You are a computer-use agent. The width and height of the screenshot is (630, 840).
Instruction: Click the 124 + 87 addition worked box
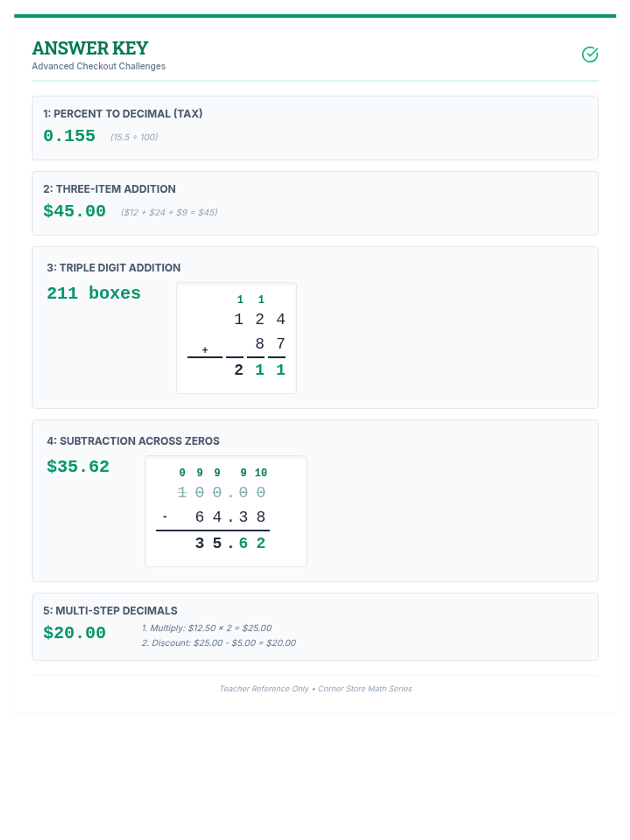click(236, 338)
